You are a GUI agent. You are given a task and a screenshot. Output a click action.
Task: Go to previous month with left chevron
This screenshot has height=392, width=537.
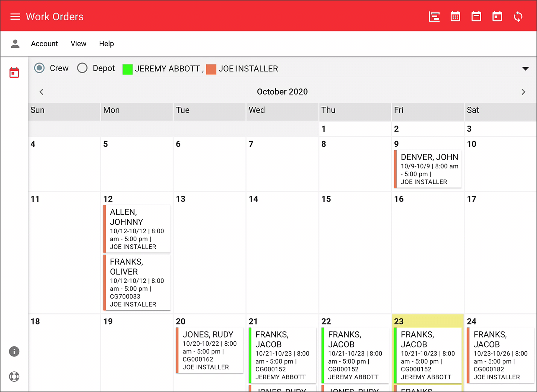tap(41, 92)
